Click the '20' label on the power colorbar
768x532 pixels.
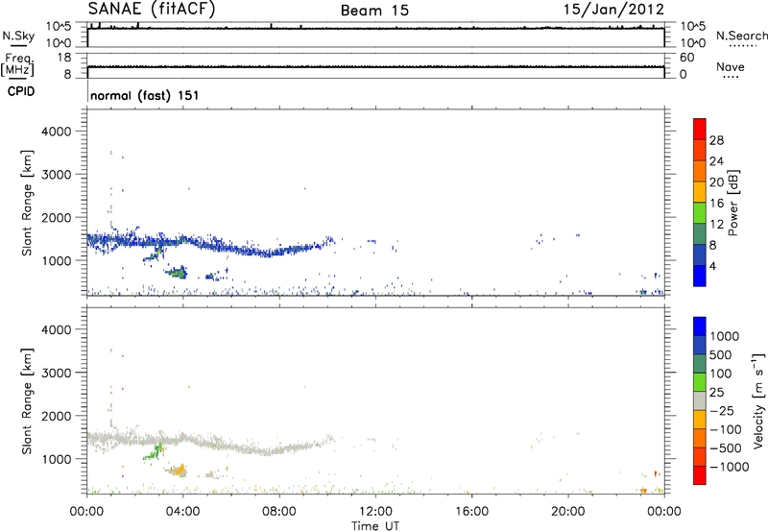716,182
